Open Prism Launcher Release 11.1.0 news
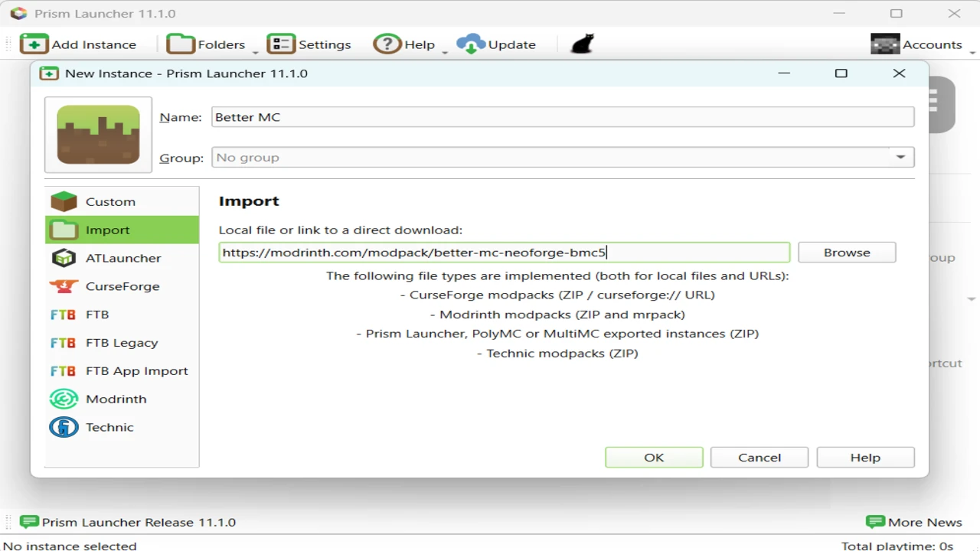 point(128,522)
